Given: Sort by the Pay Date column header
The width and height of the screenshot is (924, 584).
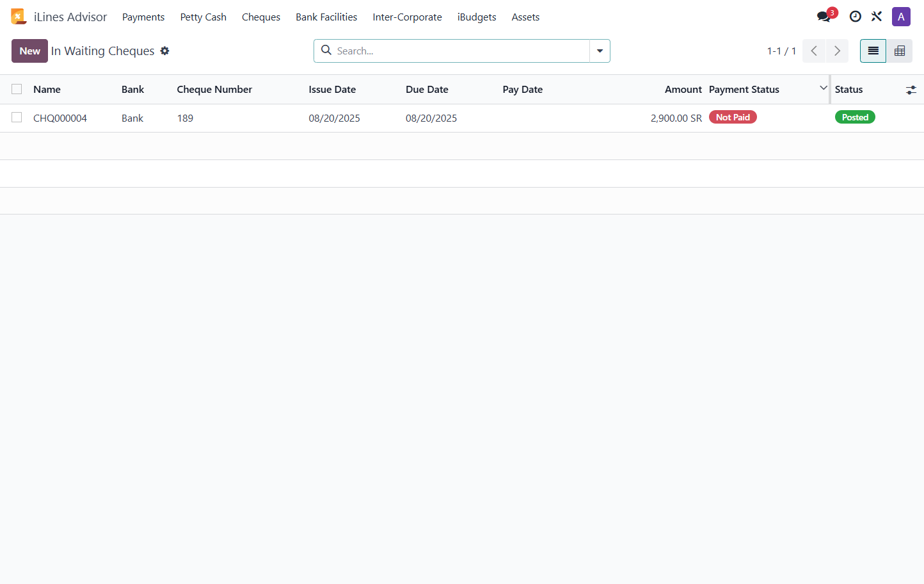Looking at the screenshot, I should [523, 90].
